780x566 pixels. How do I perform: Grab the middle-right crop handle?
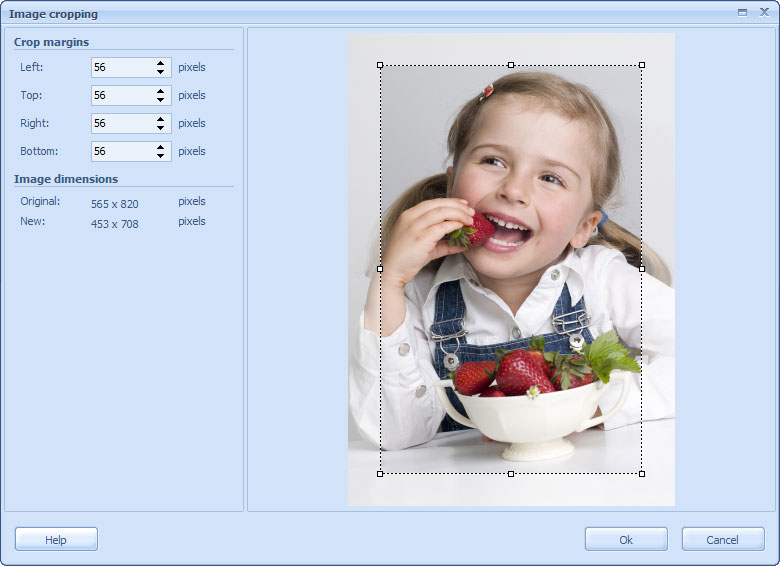642,269
